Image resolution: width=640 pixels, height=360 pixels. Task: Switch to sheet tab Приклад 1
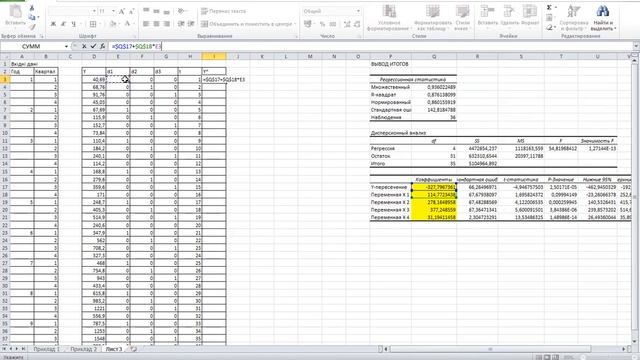point(47,349)
